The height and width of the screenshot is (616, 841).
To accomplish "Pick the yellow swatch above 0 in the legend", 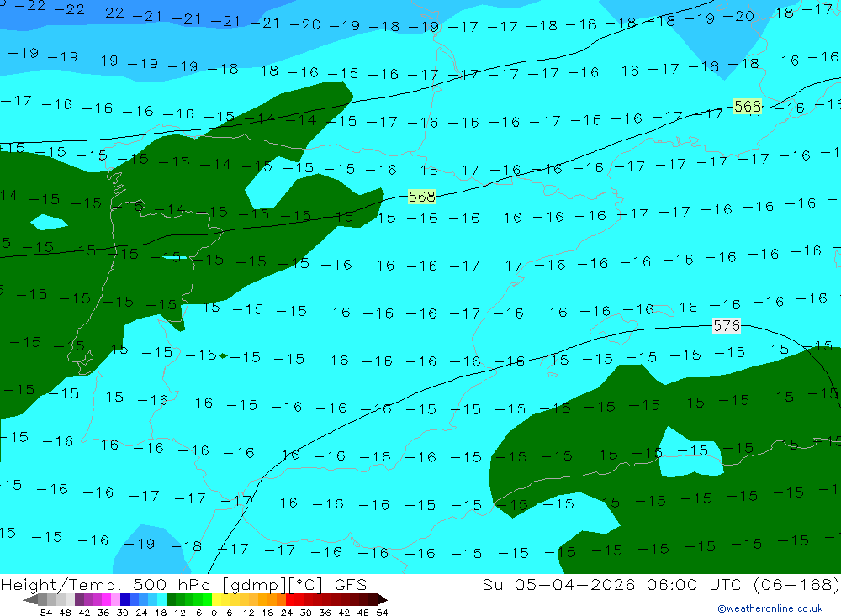I will [217, 599].
